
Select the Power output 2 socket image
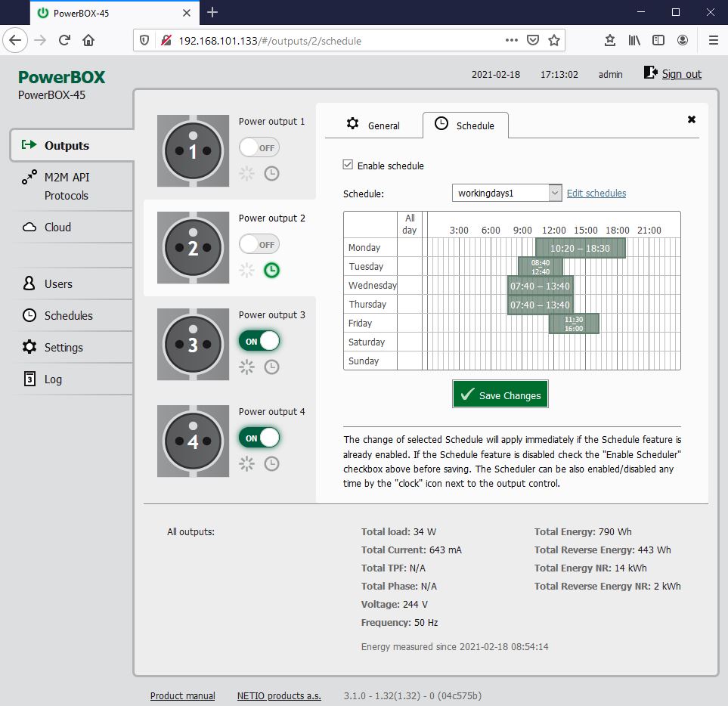(193, 247)
